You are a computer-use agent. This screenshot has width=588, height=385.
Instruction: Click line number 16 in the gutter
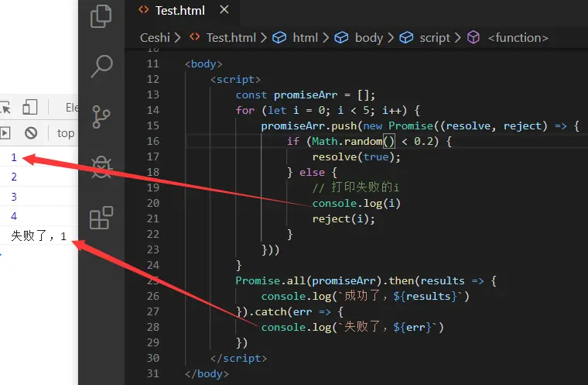153,141
